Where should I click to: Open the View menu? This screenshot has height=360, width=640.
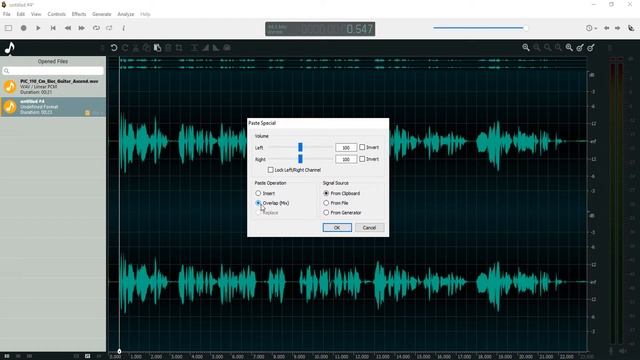click(36, 14)
